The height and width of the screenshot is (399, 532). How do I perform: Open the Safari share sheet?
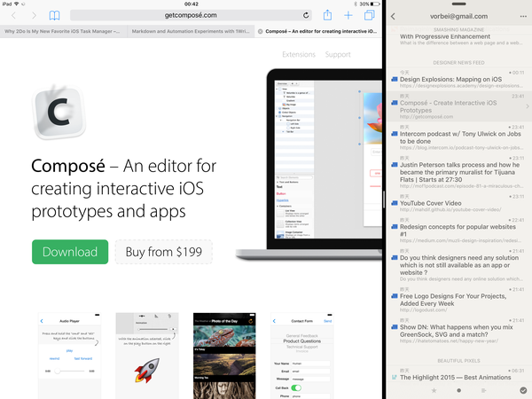click(327, 15)
